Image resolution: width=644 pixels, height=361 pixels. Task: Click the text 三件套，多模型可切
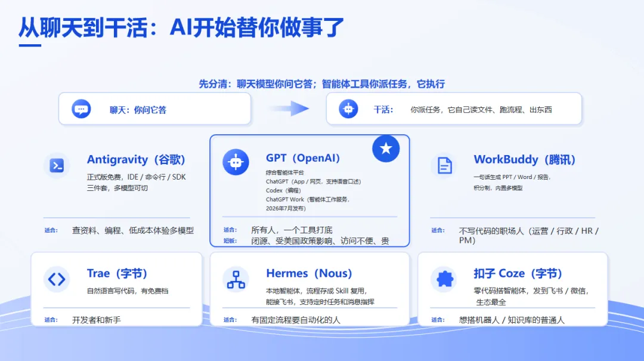117,188
